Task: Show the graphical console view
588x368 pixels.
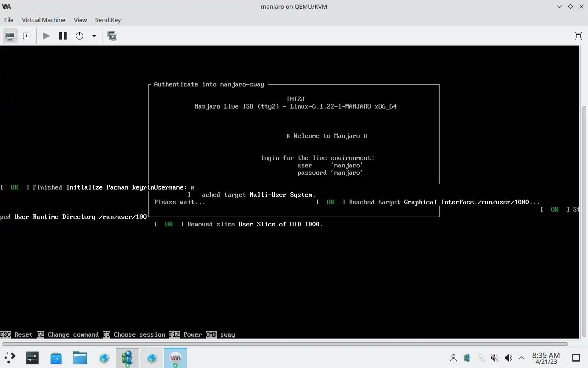Action: click(x=10, y=36)
